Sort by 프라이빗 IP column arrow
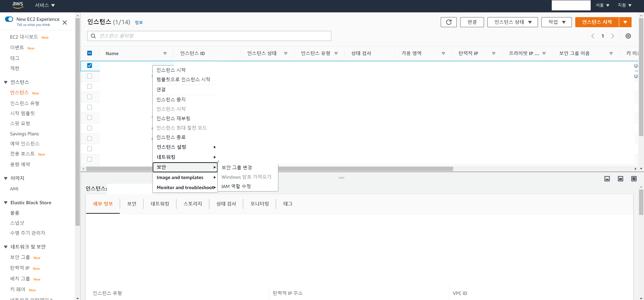This screenshot has height=300, width=644. [544, 53]
